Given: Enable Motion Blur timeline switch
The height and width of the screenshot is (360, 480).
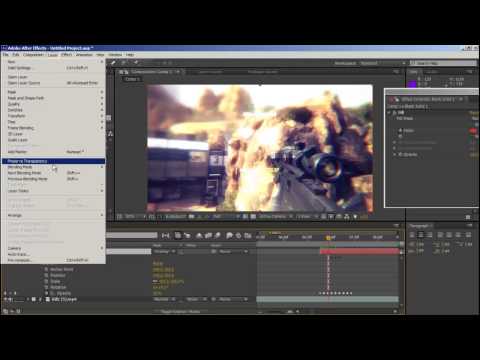Looking at the screenshot, I should pyautogui.click(x=217, y=236).
